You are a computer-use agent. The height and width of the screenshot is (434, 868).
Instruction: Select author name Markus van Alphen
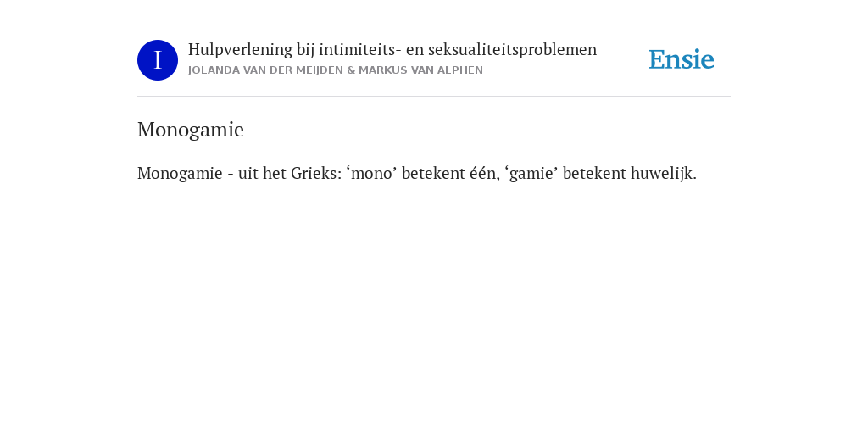click(x=420, y=70)
